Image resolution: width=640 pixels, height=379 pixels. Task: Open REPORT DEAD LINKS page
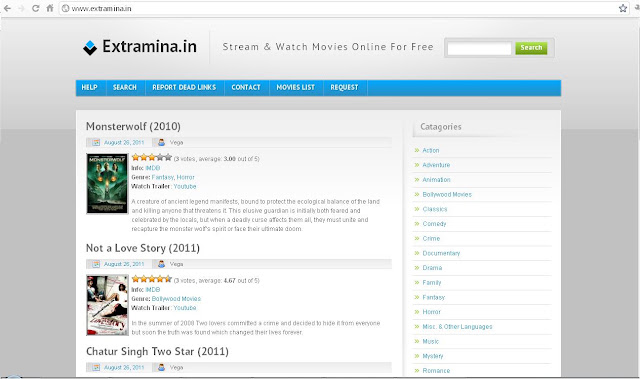point(184,87)
